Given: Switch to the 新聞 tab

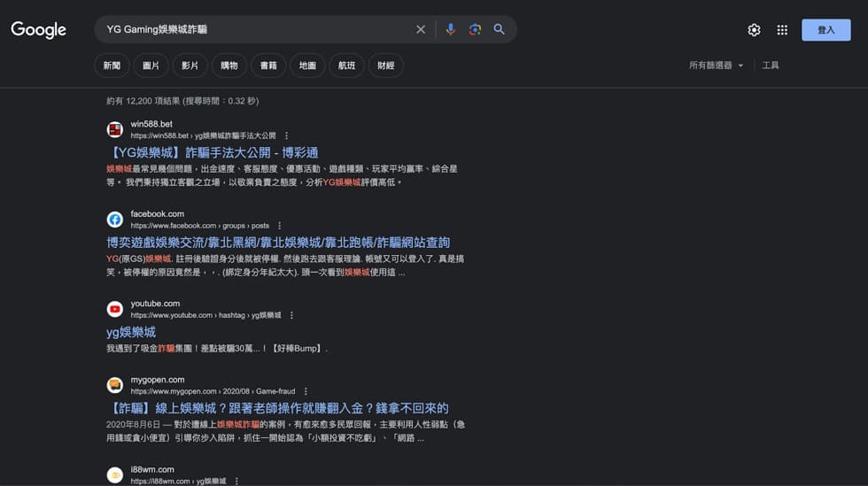Looking at the screenshot, I should (112, 66).
